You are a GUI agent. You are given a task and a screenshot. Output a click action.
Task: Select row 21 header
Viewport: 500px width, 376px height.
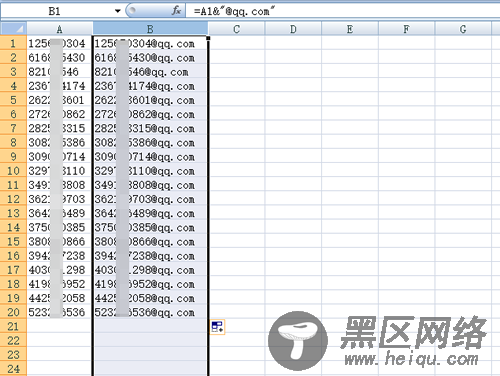coord(13,326)
